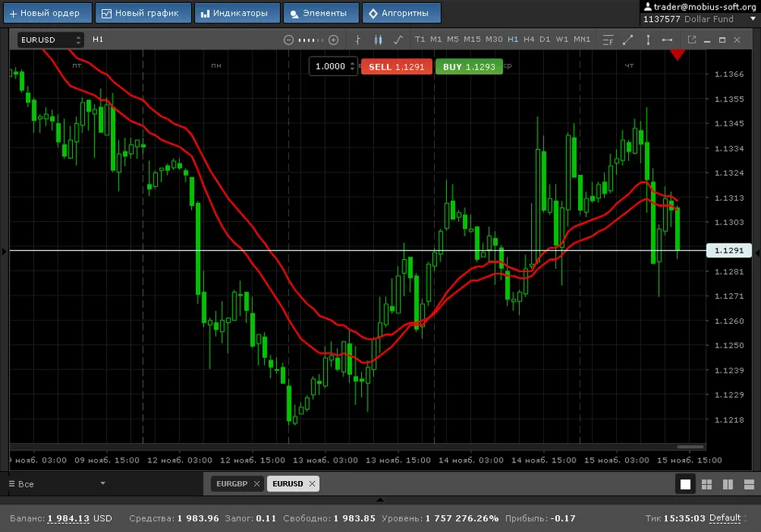761x532 pixels.
Task: Click the Средства 1 983.96 value
Action: point(198,518)
